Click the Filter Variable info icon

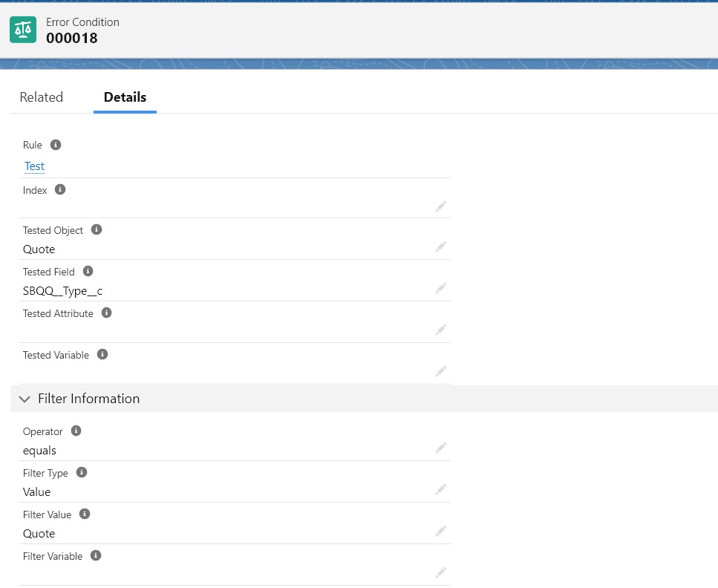(x=96, y=555)
